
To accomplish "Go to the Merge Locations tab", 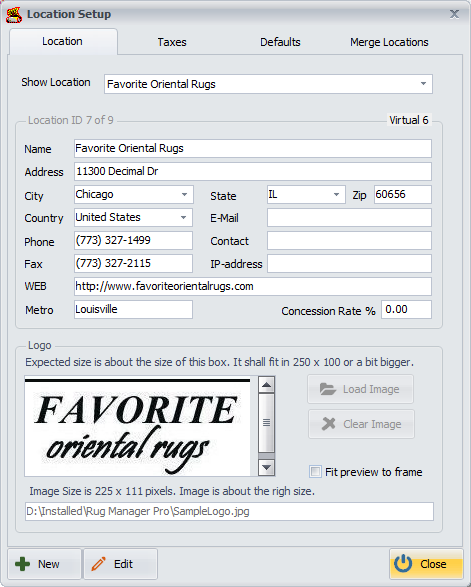I will click(x=389, y=42).
